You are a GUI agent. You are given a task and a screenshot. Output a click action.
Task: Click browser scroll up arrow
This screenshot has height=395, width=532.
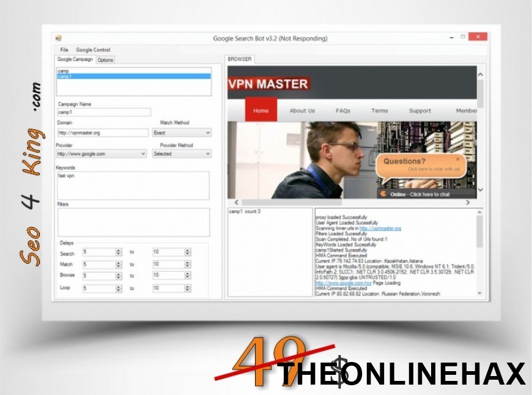click(480, 75)
